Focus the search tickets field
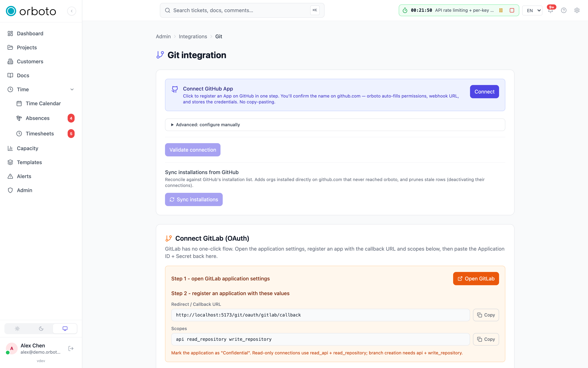Screen dimensions: 588x368 tap(242, 10)
